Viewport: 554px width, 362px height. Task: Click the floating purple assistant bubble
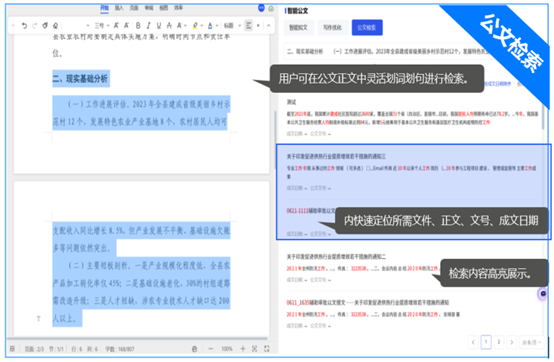click(x=543, y=293)
